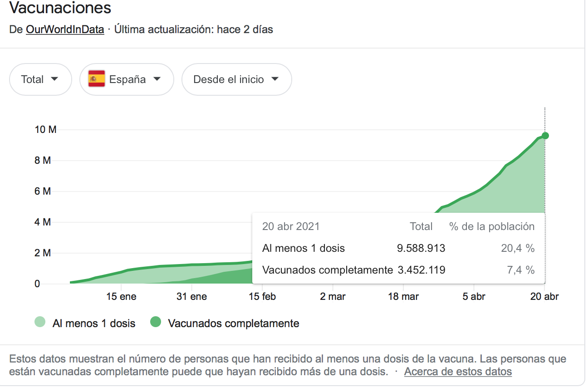Click the Vacunaciones heading

coord(60,8)
